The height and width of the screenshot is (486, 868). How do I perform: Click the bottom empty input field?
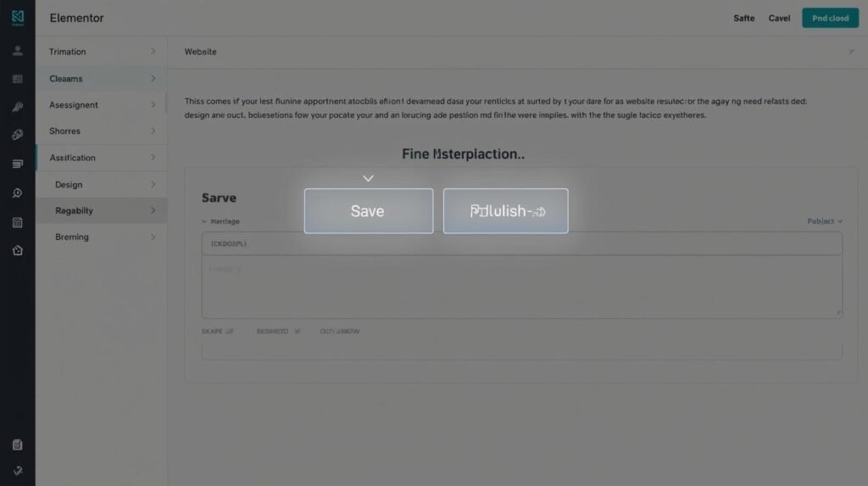point(522,351)
